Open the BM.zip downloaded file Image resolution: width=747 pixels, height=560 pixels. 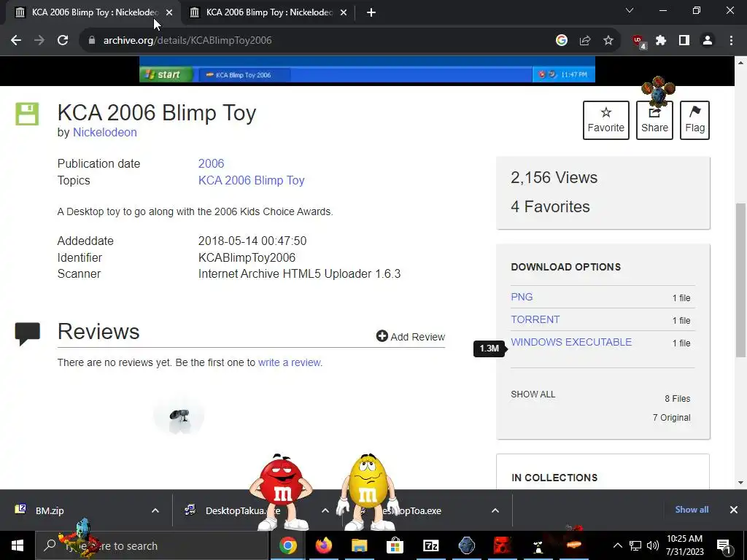pos(50,510)
